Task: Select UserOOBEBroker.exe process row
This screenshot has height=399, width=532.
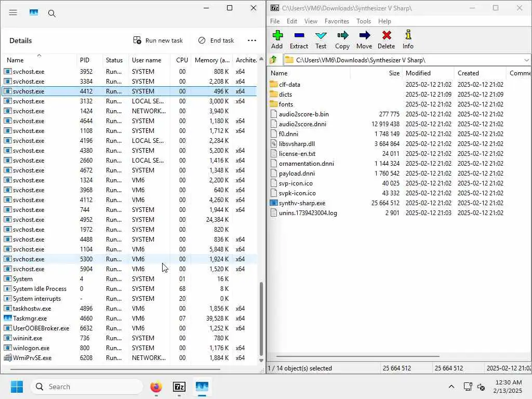Action: (129, 328)
